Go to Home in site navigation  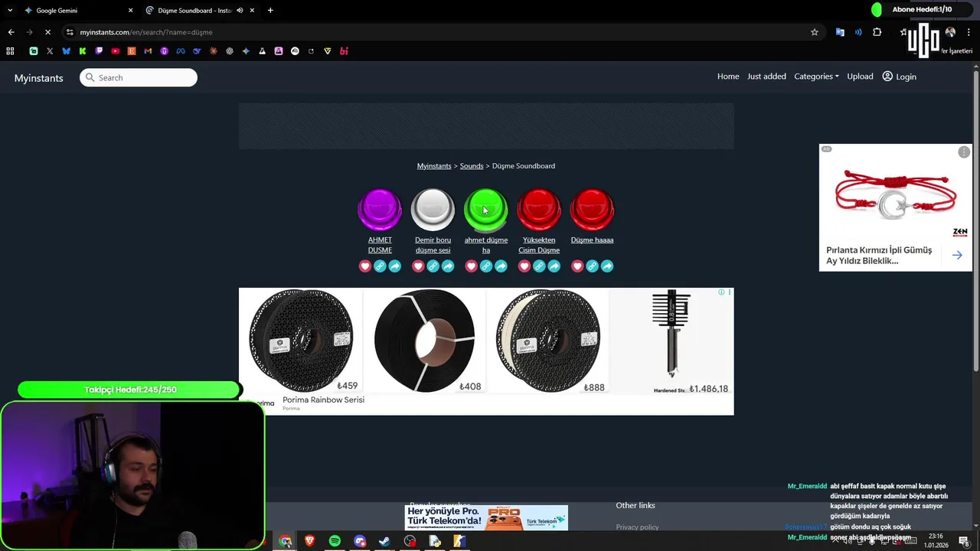click(728, 77)
